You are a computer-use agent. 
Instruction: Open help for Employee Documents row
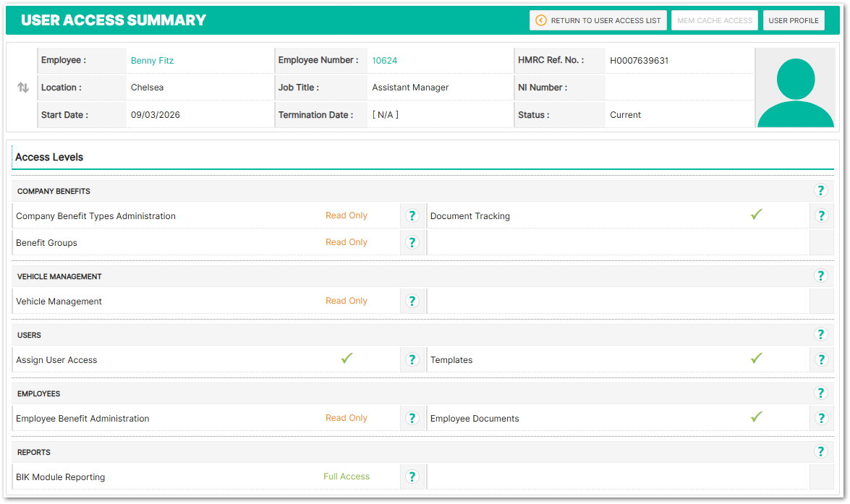(821, 418)
